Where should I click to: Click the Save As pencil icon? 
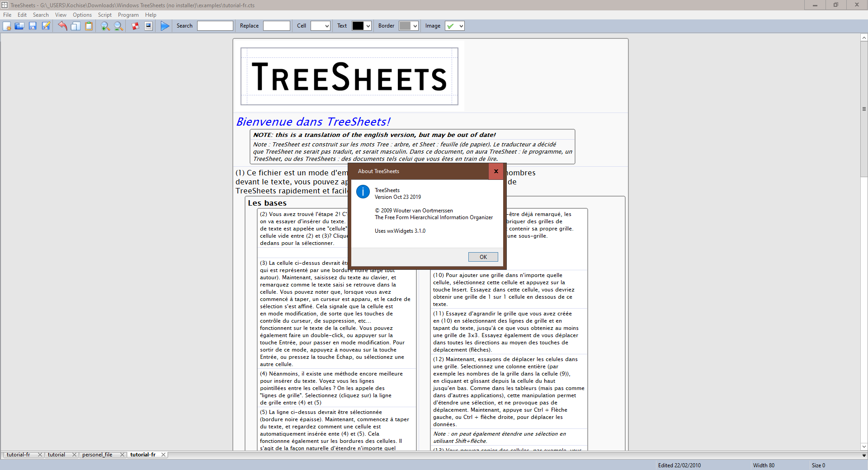[x=46, y=26]
